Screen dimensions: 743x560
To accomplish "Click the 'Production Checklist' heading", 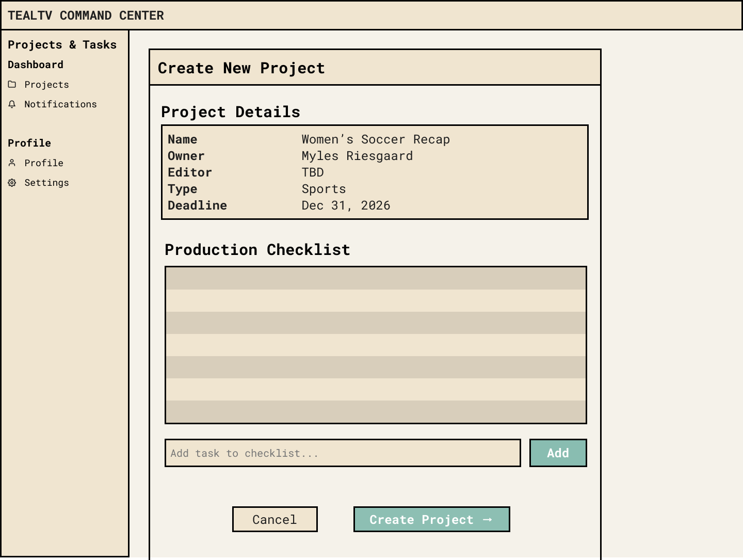I will pyautogui.click(x=257, y=250).
